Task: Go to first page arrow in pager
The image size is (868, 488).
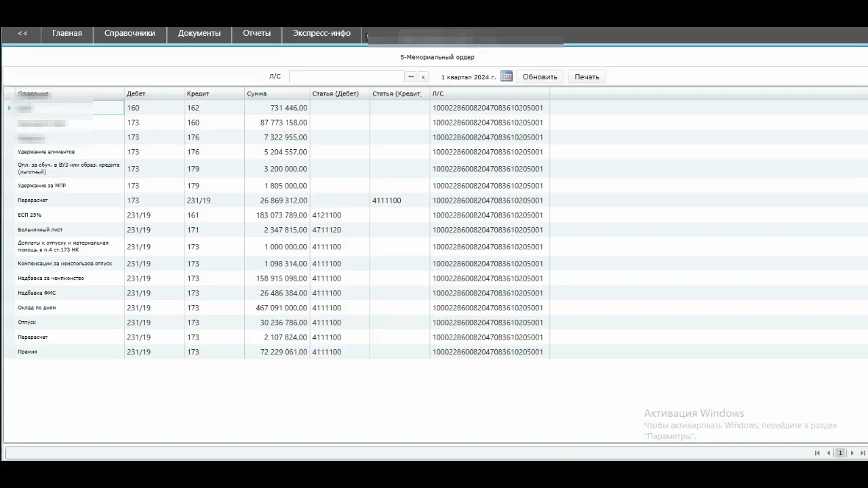Action: (817, 453)
